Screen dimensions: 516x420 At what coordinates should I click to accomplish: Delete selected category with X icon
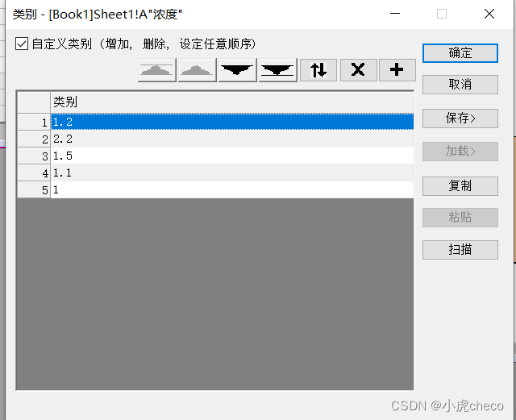pos(358,70)
